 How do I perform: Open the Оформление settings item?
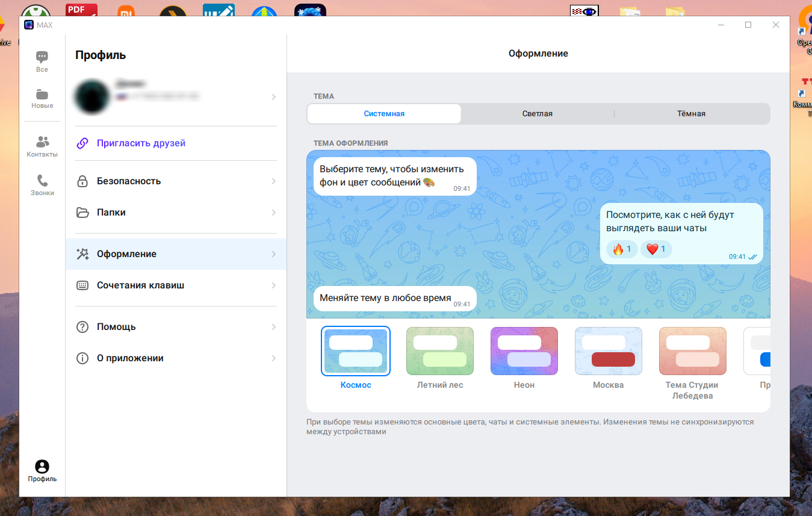pos(126,254)
